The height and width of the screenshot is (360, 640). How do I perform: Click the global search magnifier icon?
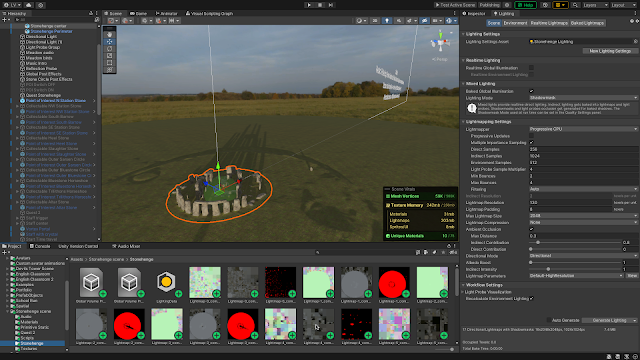575,5
